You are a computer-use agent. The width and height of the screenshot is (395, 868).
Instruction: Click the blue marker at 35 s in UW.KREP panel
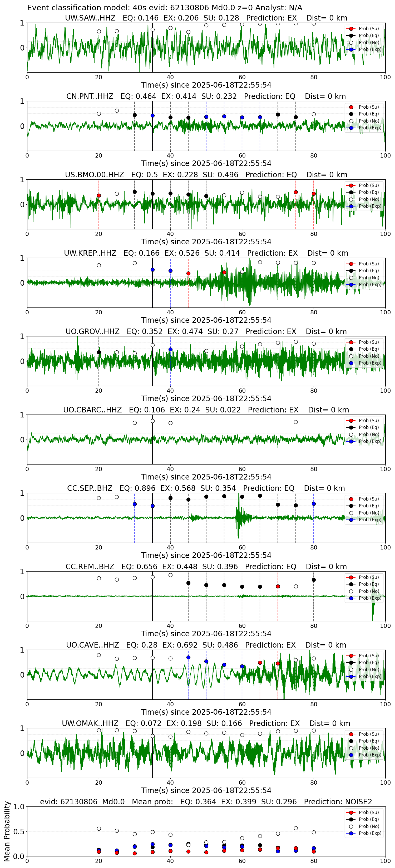point(152,270)
